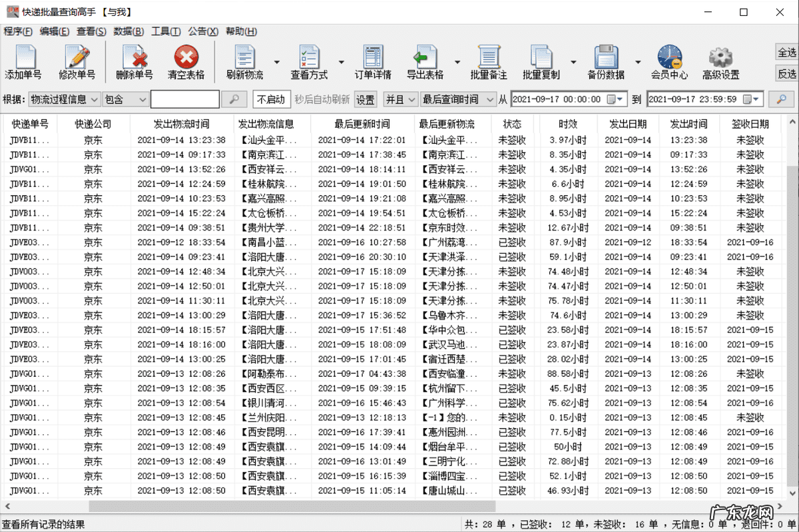Click the 导出表格 export table icon
Image resolution: width=799 pixels, height=532 pixels.
point(425,62)
